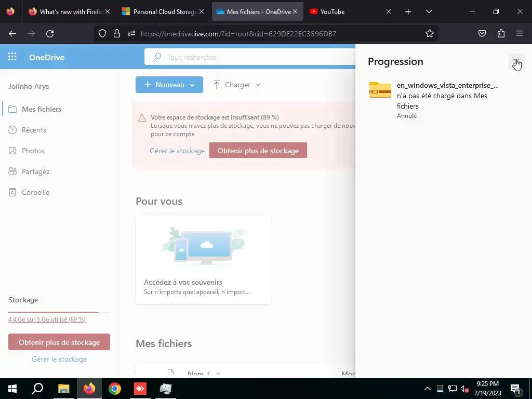Open a new tab with plus button
This screenshot has width=532, height=399.
tap(408, 12)
